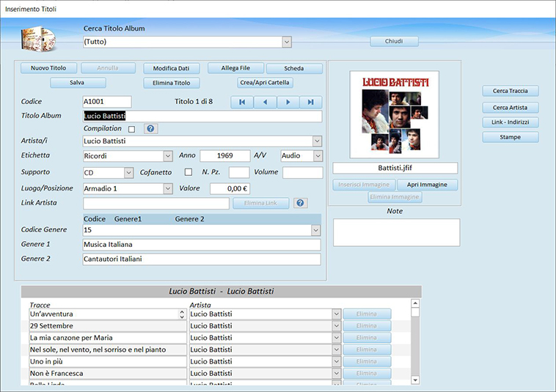556x392 pixels.
Task: Click Crea/Apri Cartella button
Action: point(265,83)
